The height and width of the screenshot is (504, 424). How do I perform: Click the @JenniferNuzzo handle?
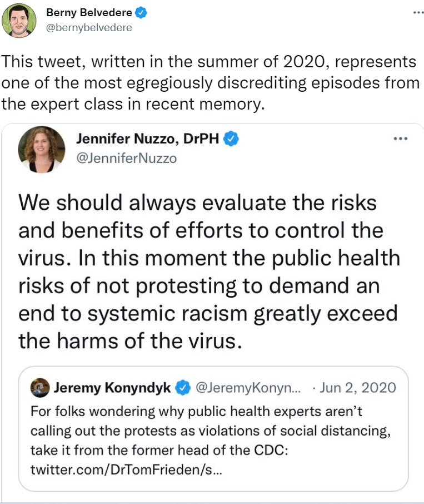(127, 158)
